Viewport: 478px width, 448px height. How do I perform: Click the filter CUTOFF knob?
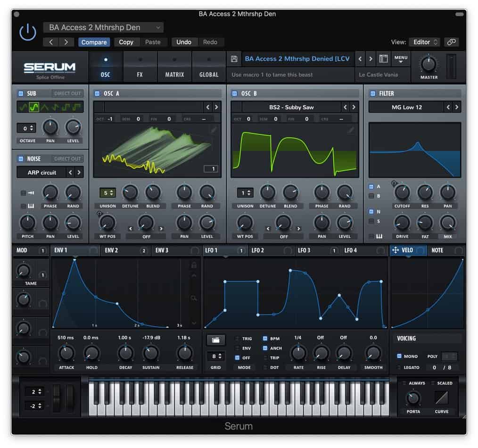[402, 192]
